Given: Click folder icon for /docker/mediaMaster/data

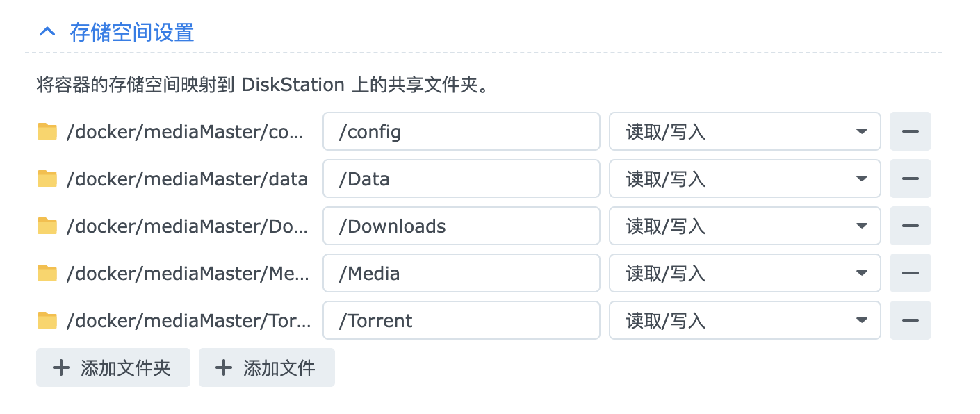Looking at the screenshot, I should pyautogui.click(x=47, y=179).
